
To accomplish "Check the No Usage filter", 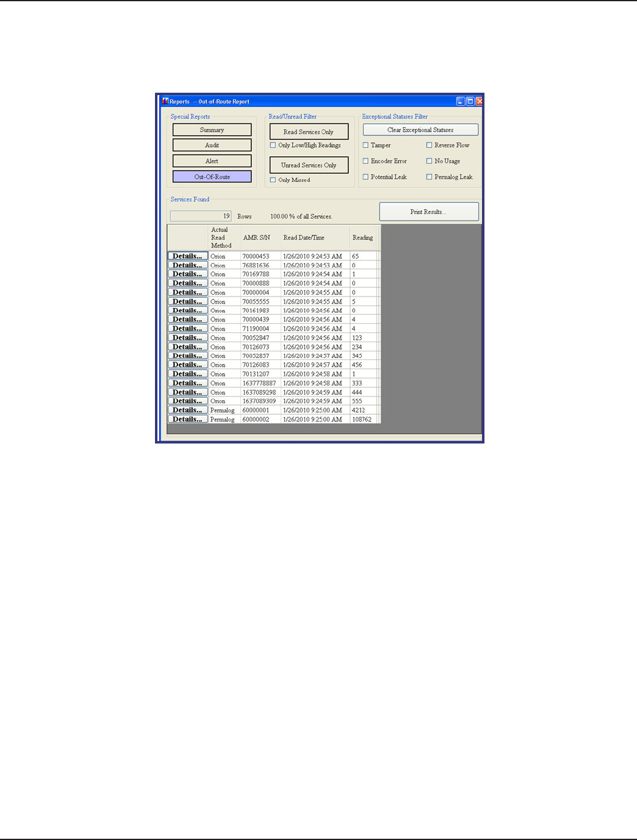I will (429, 161).
